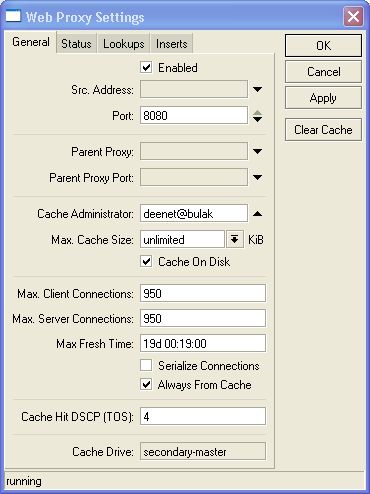Click the KiB unit label
This screenshot has height=494, width=370.
(256, 240)
